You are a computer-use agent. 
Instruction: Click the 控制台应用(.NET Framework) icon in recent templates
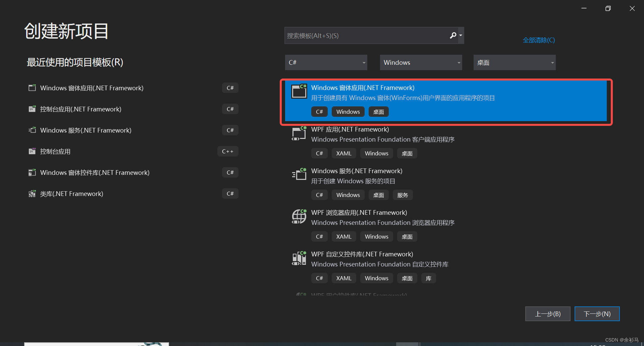[x=32, y=109]
